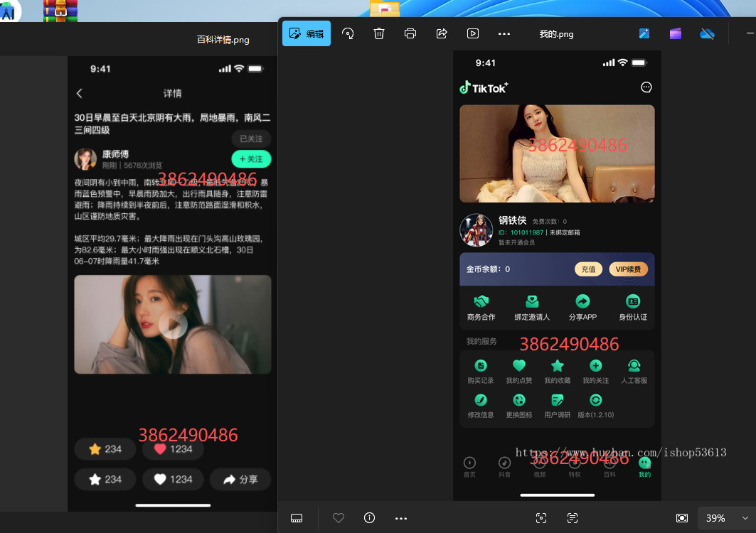Click 康师傅 avatar thumbnail
Screen dimensions: 756x533
pyautogui.click(x=85, y=159)
